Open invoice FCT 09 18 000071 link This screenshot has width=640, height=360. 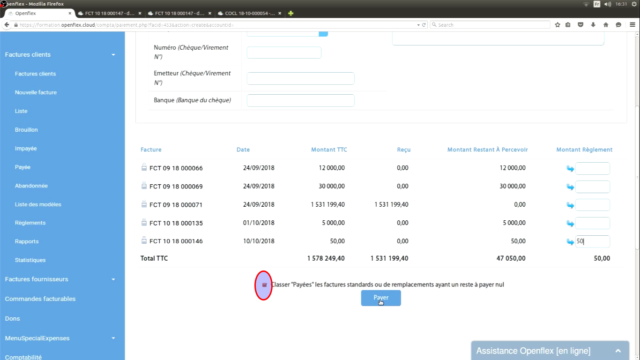[x=176, y=204]
